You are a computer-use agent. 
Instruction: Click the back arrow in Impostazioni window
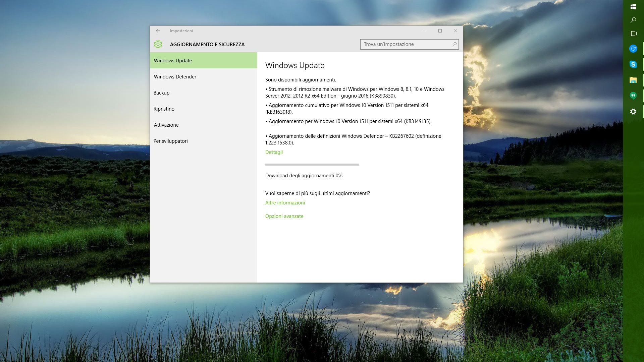pyautogui.click(x=158, y=31)
